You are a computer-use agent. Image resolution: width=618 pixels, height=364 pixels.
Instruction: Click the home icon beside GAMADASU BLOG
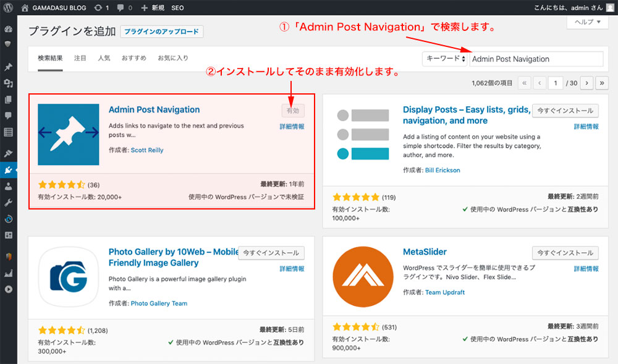[25, 7]
